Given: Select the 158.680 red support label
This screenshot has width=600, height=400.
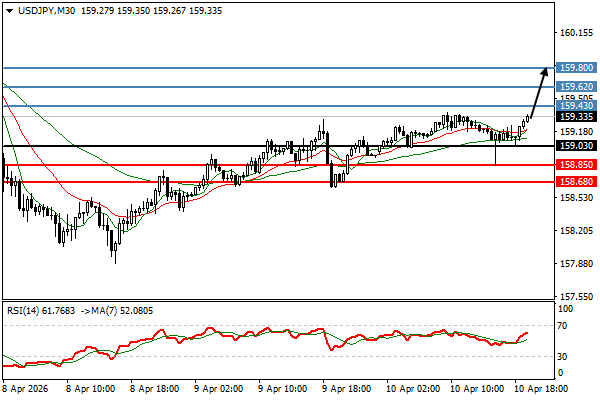Looking at the screenshot, I should click(576, 182).
